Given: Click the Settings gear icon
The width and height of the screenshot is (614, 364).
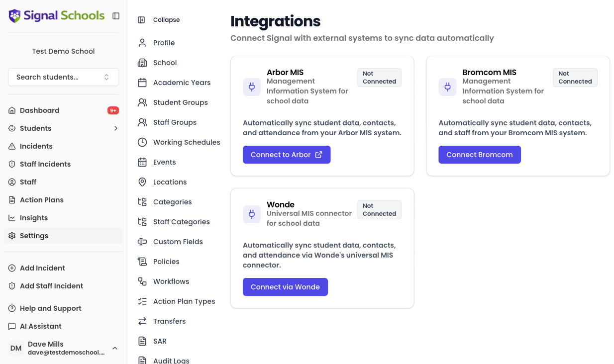Looking at the screenshot, I should click(x=12, y=236).
